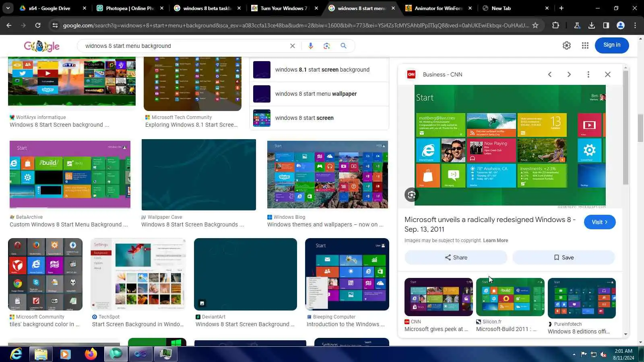This screenshot has height=362, width=644.
Task: Open Google quick settings gear
Action: [567, 45]
